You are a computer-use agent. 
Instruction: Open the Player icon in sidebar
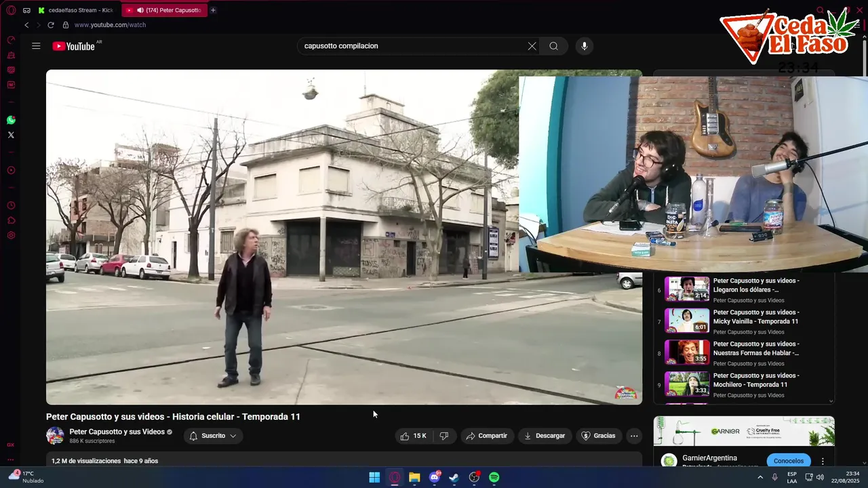point(11,170)
